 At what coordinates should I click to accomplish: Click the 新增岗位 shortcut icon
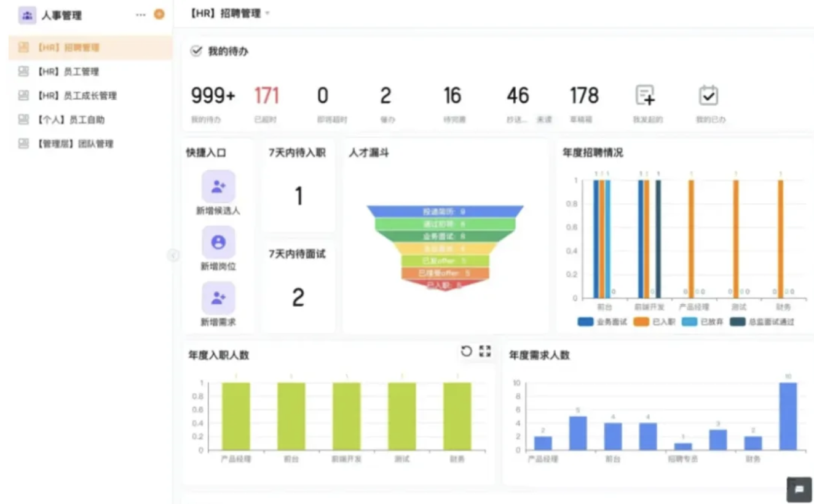[218, 243]
